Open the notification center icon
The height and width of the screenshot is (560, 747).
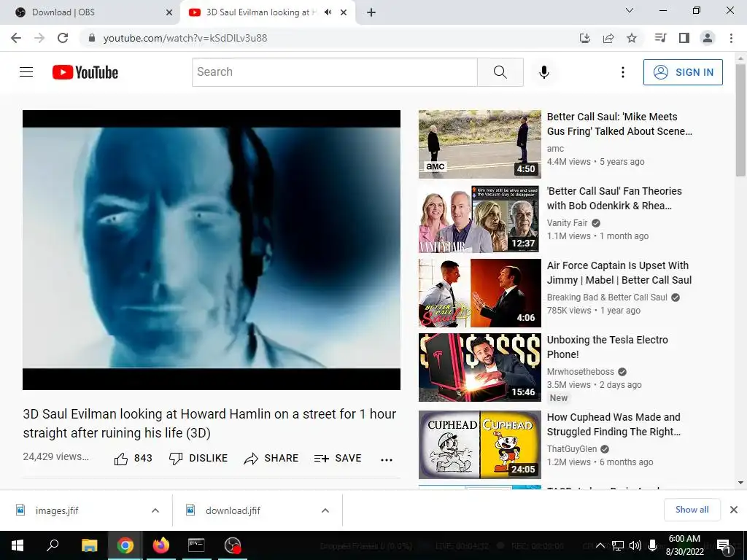(x=724, y=546)
